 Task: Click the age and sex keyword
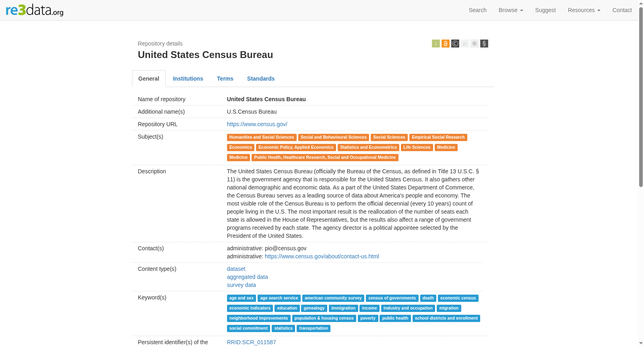(242, 298)
